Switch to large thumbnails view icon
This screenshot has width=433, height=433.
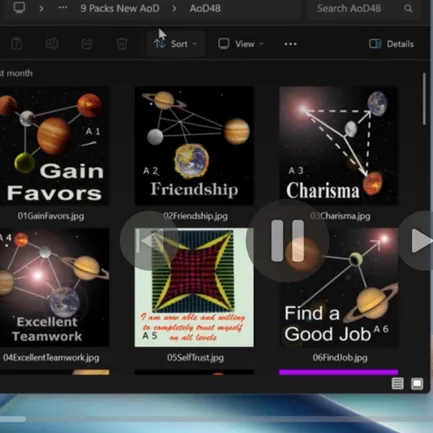417,383
